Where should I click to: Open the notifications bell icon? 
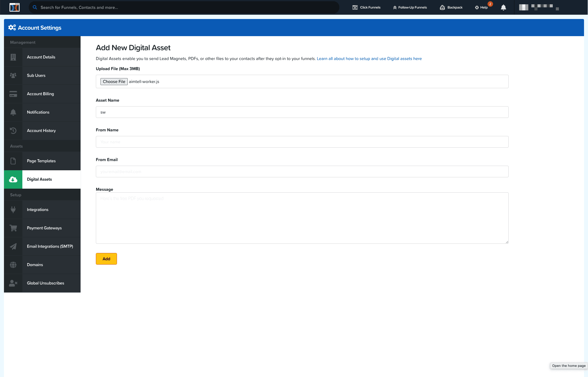503,8
